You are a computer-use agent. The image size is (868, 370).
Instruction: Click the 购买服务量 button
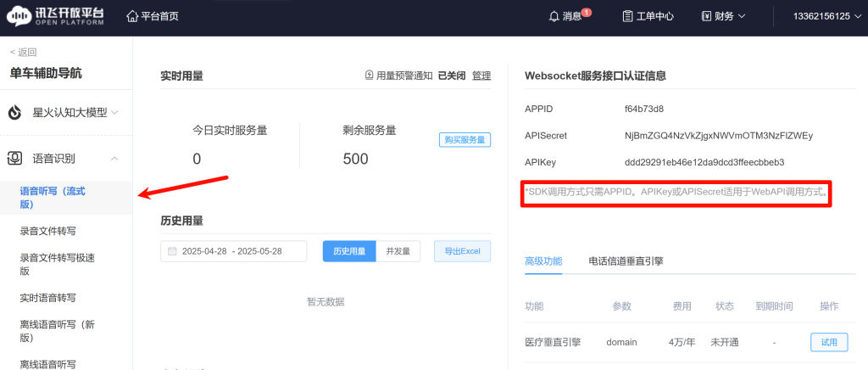pos(465,140)
